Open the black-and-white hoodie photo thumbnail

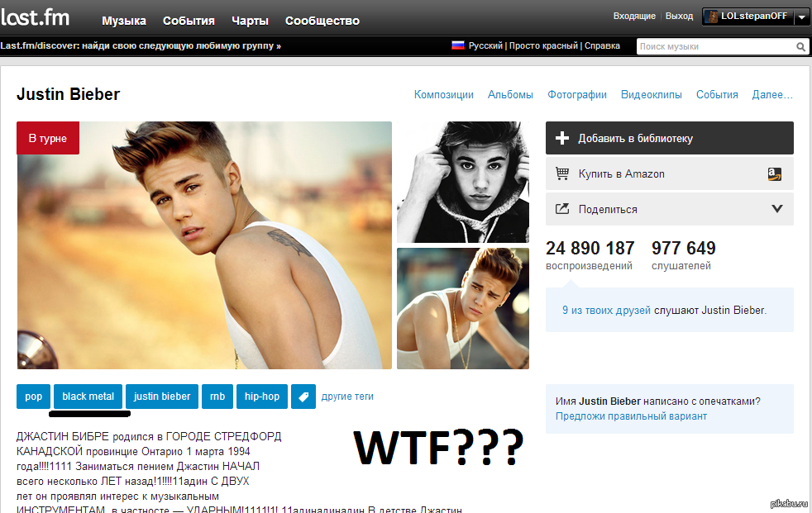463,182
